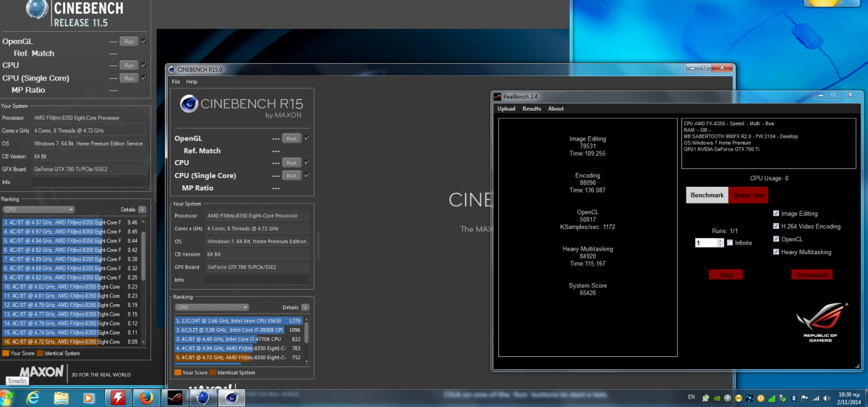Uncheck Heavy Multitasking in RealBench
The image size is (868, 407).
tap(776, 251)
